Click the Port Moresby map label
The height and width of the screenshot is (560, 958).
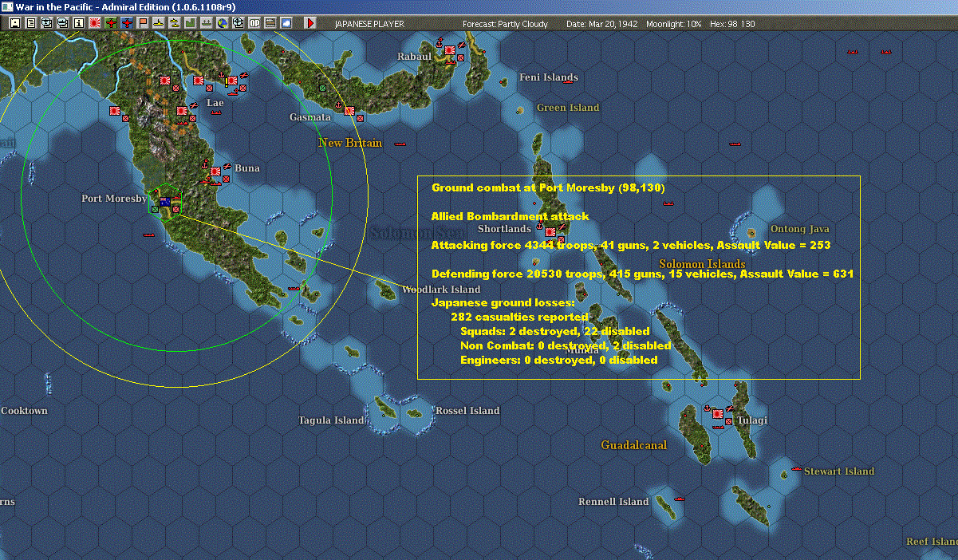[114, 199]
